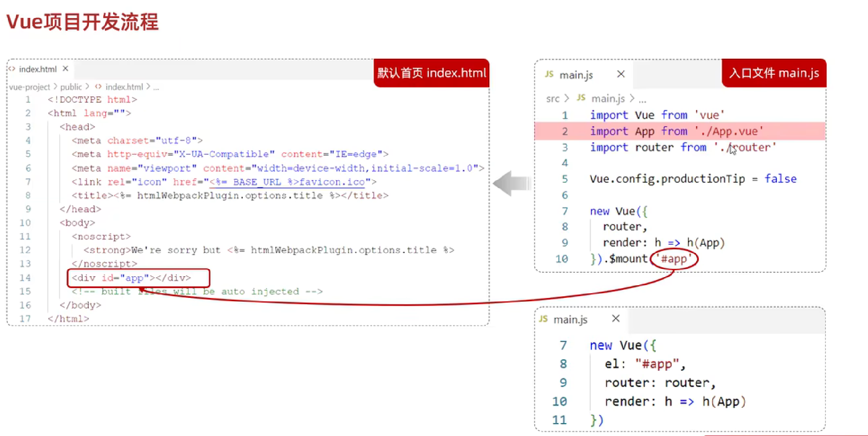Click the <!DOCTYPE html> line

point(92,100)
